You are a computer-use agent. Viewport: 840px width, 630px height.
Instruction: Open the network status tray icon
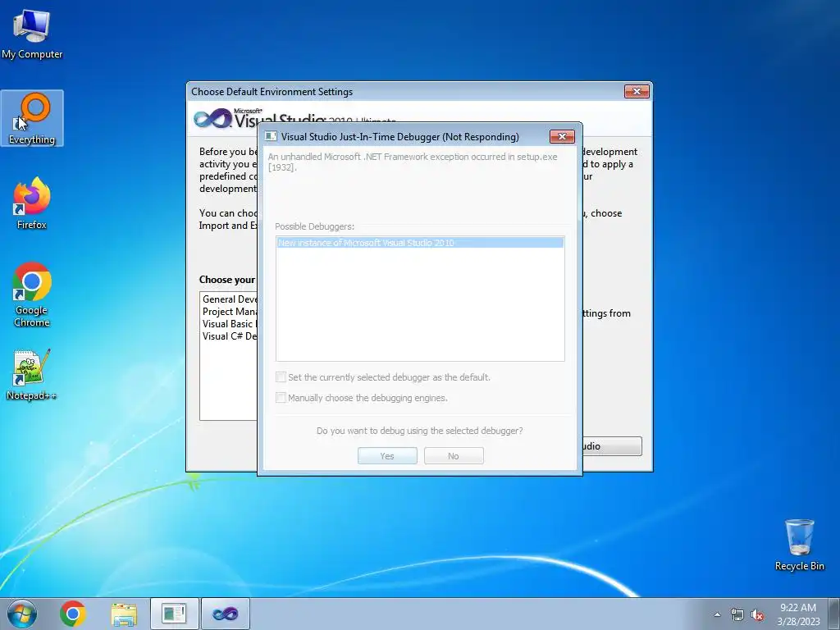(737, 614)
